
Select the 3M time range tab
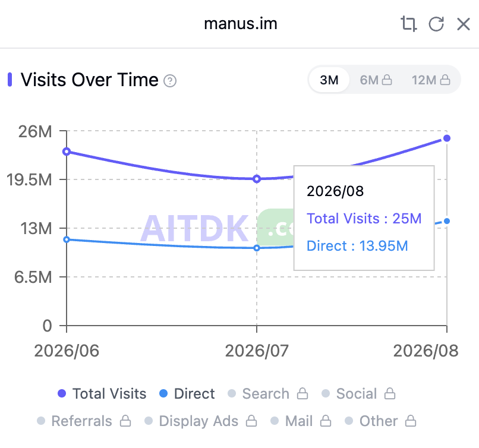click(329, 80)
